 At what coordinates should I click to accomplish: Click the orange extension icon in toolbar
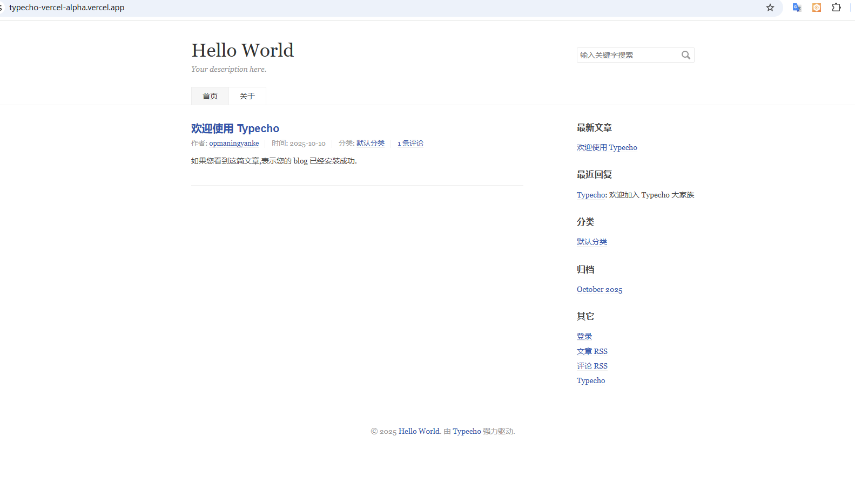[816, 8]
